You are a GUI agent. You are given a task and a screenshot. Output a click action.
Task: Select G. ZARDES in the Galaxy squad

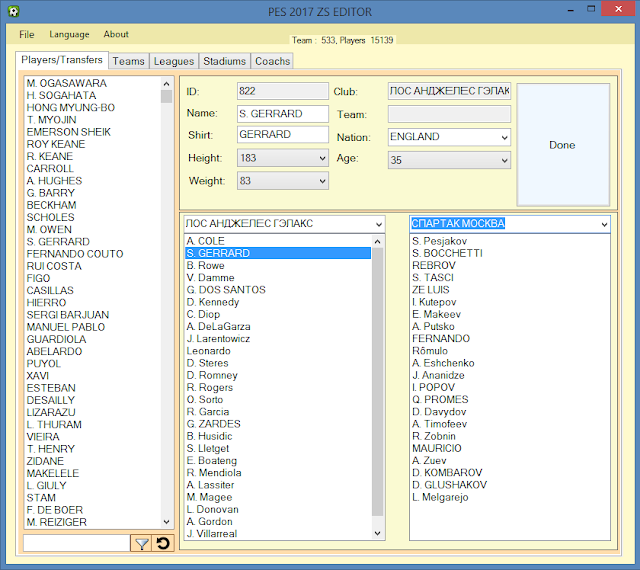pyautogui.click(x=213, y=424)
